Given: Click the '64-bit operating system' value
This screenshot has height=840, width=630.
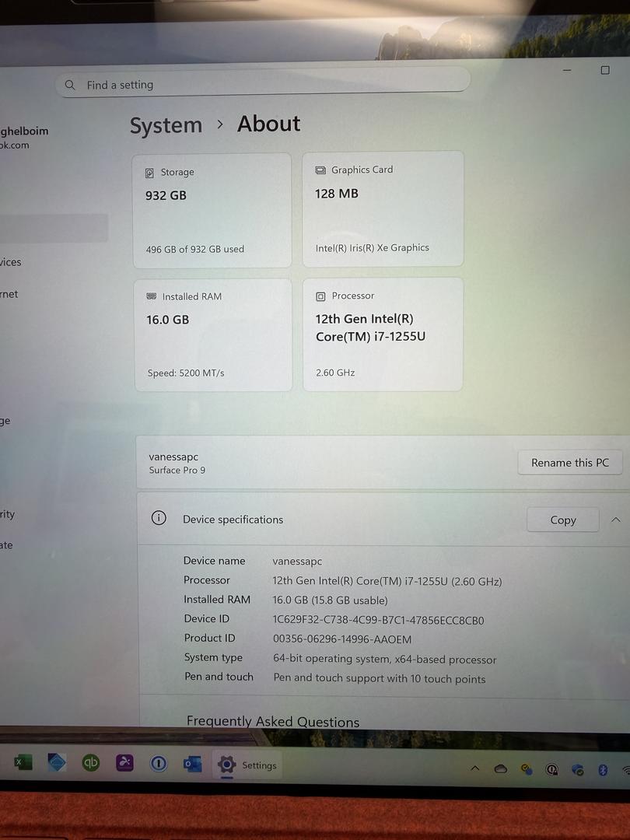Looking at the screenshot, I should pyautogui.click(x=385, y=659).
